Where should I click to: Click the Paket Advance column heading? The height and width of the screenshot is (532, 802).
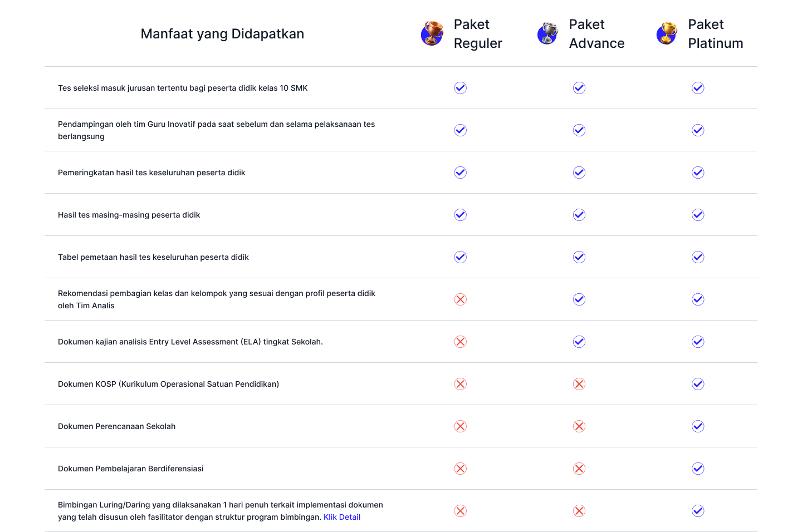596,34
